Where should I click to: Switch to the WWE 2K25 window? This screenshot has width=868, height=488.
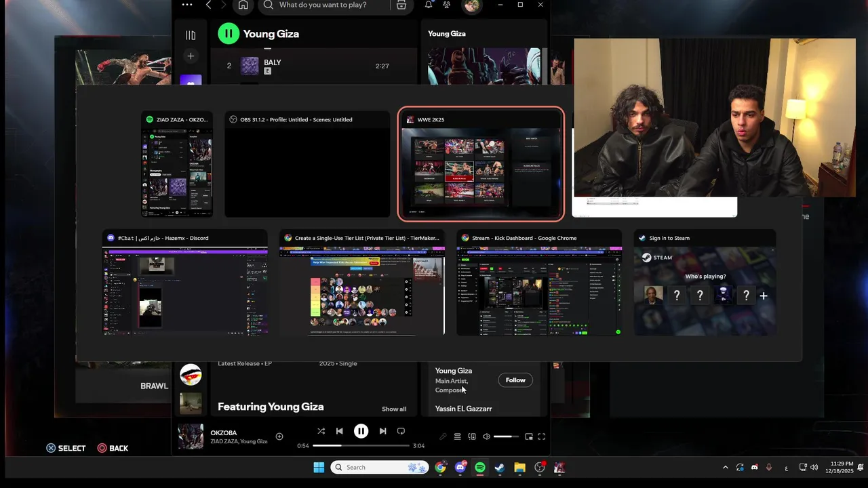point(481,165)
